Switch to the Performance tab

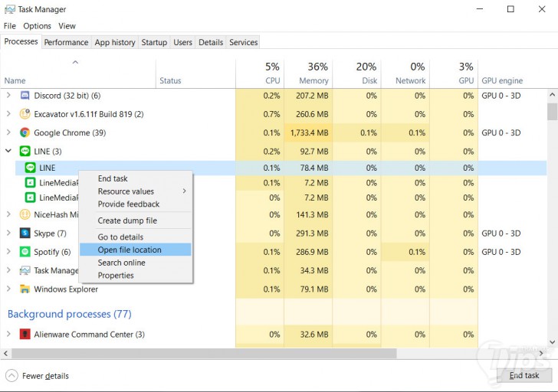pos(66,42)
